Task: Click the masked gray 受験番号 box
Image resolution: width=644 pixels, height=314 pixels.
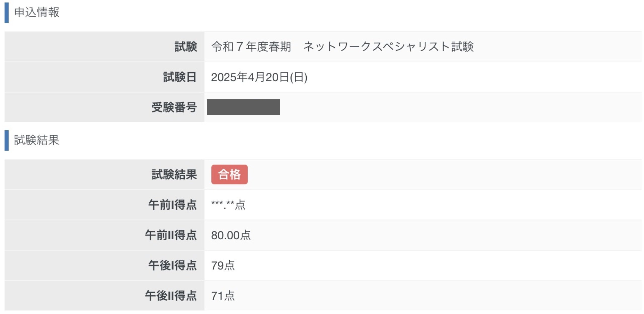Action: (243, 107)
